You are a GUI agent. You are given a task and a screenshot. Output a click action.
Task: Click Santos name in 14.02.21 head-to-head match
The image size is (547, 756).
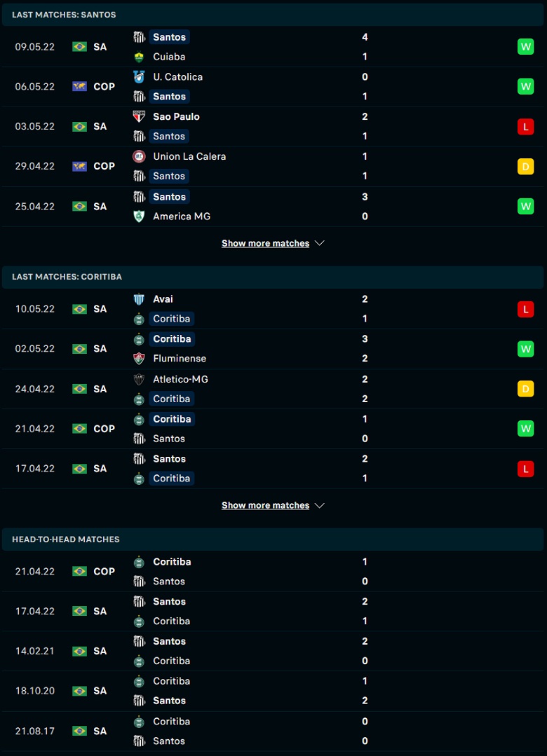(x=170, y=642)
